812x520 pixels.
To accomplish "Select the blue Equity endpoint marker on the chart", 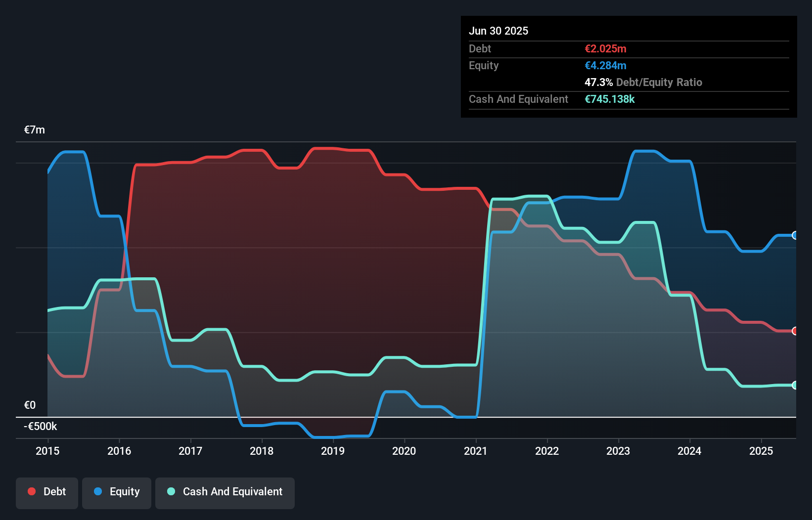I will click(x=794, y=236).
